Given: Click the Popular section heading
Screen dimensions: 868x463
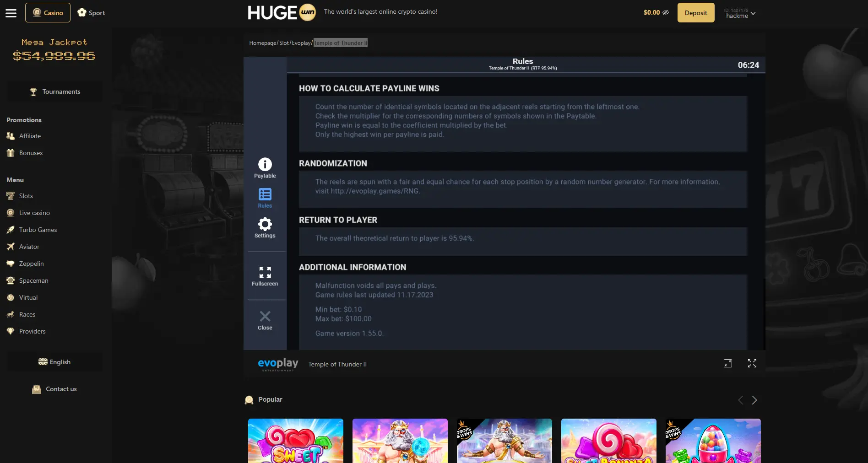Looking at the screenshot, I should (x=270, y=399).
